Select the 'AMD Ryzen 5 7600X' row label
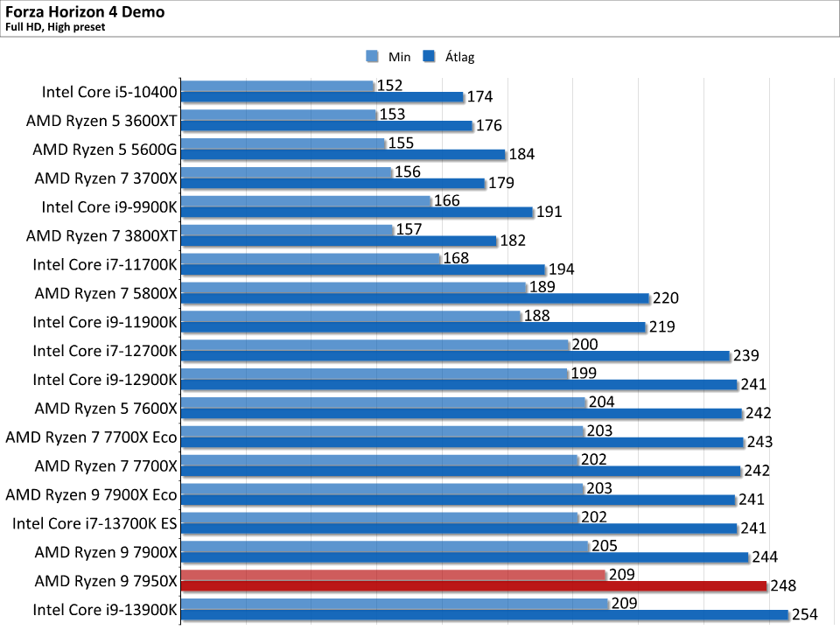This screenshot has width=840, height=630. (106, 409)
